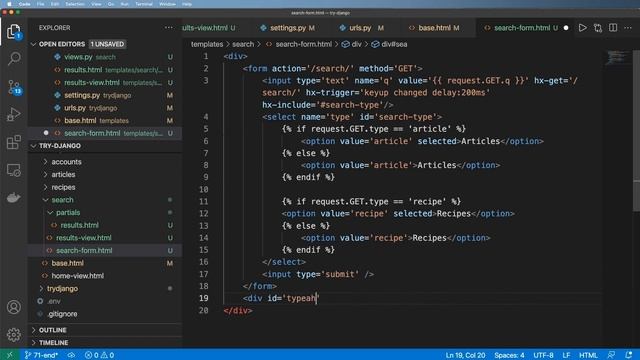Change encoding via UTF-8 indicator
Viewport: 640px width, 360px height.
point(543,355)
